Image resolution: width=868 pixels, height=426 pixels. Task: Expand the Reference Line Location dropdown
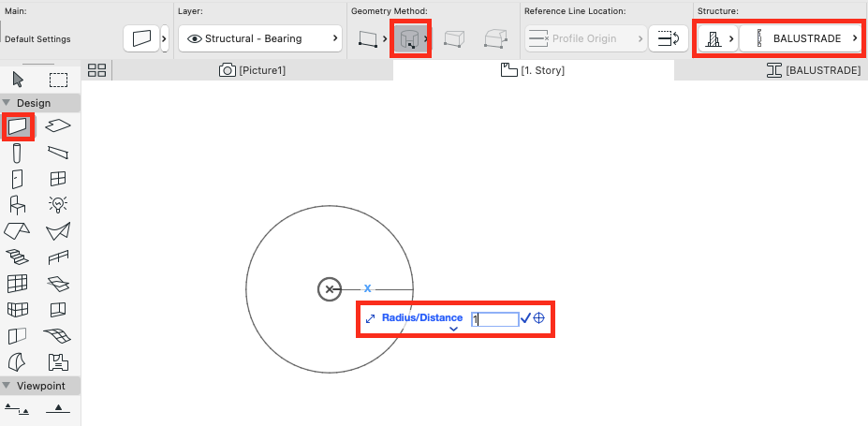[585, 38]
